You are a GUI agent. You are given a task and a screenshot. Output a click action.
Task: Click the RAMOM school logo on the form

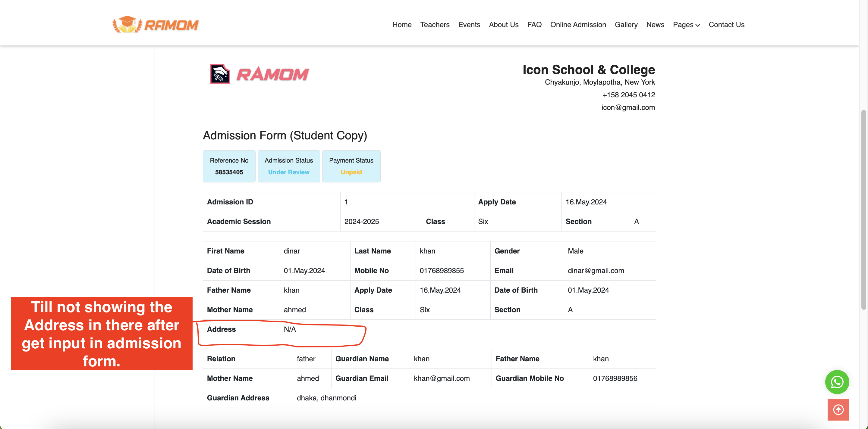259,74
